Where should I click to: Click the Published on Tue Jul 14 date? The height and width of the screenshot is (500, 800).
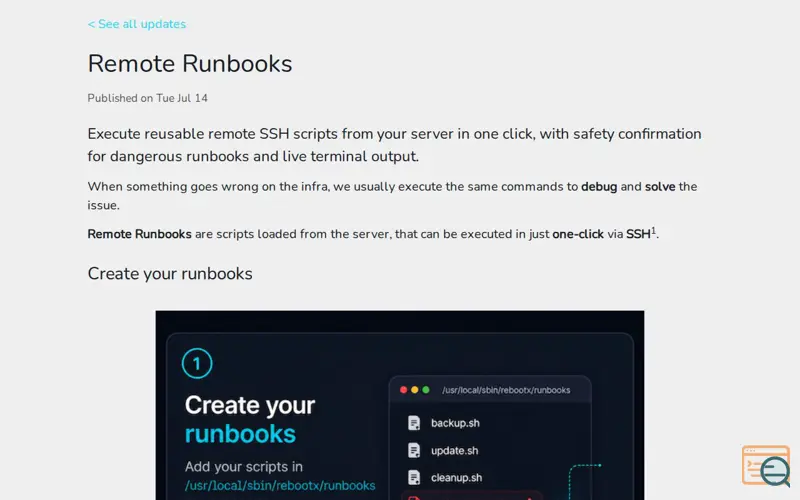pyautogui.click(x=147, y=98)
